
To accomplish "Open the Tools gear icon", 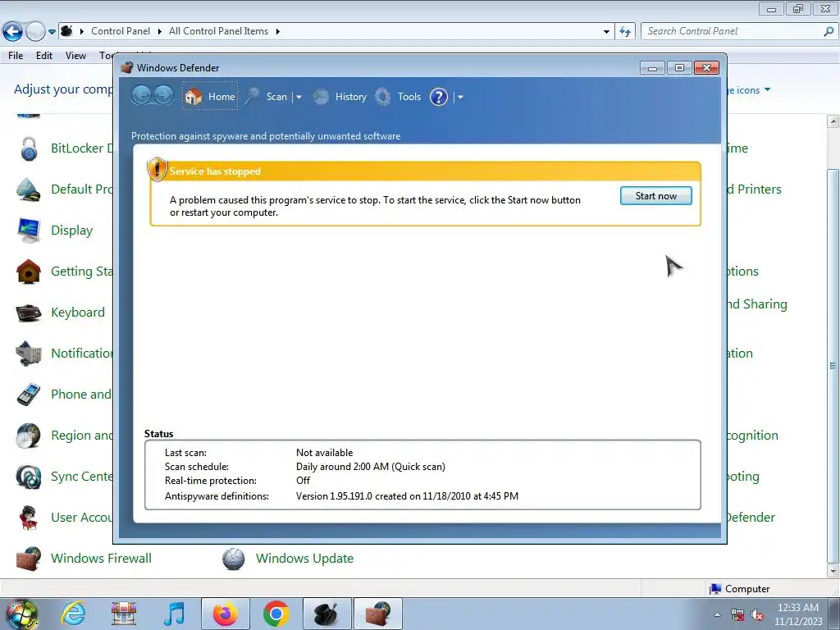I will (382, 97).
